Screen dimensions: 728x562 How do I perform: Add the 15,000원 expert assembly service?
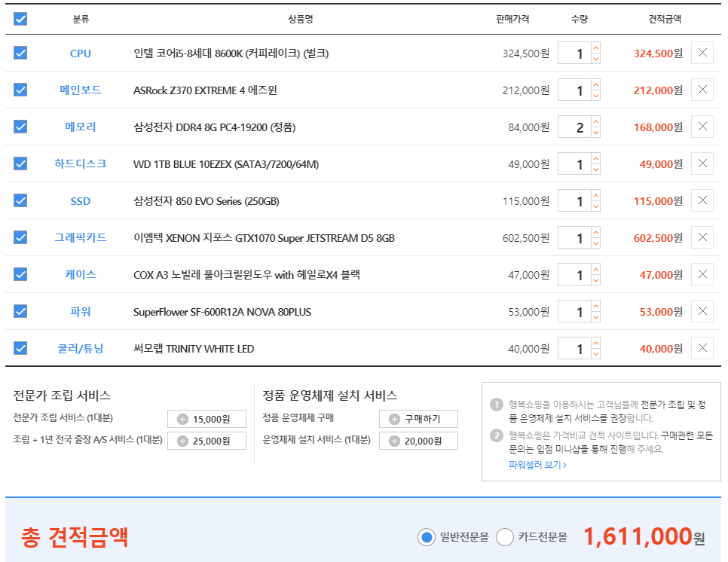click(206, 419)
